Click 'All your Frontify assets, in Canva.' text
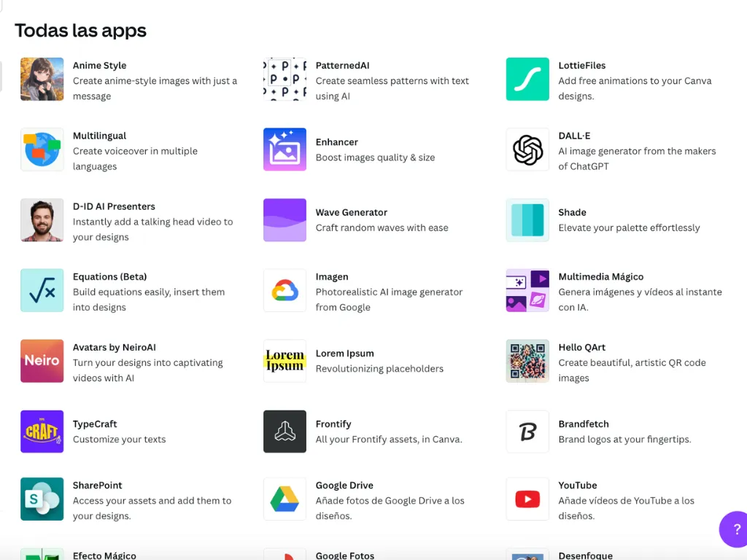This screenshot has width=747, height=560. click(x=389, y=439)
